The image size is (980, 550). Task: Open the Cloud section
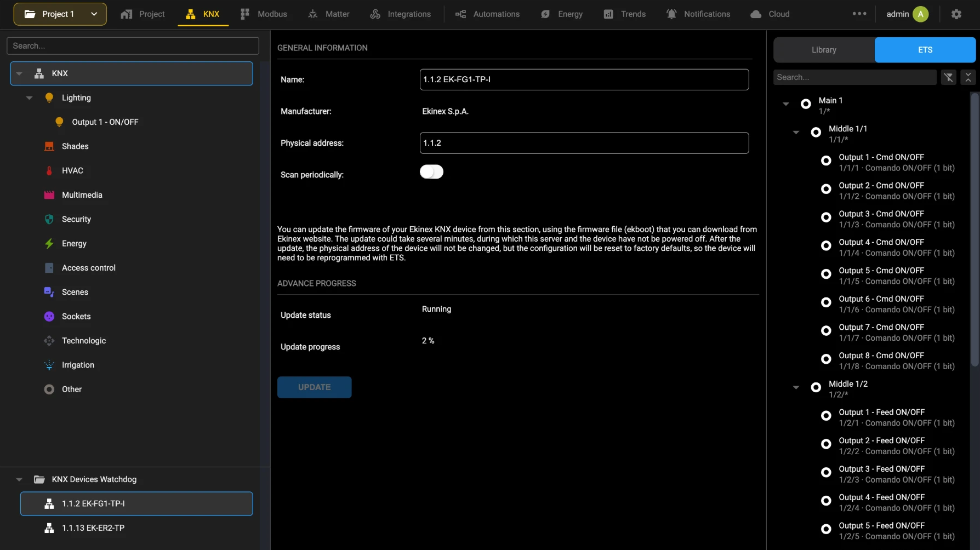pyautogui.click(x=770, y=14)
